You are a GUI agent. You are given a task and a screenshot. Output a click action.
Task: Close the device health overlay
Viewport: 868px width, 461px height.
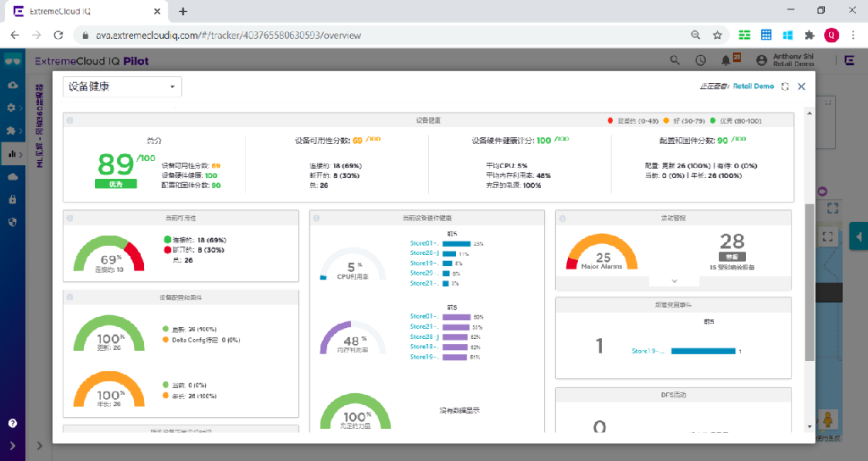(802, 86)
